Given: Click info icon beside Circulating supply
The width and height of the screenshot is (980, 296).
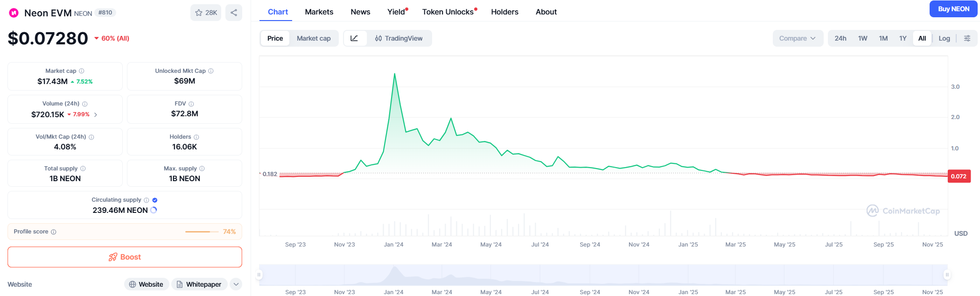Looking at the screenshot, I should click(147, 200).
